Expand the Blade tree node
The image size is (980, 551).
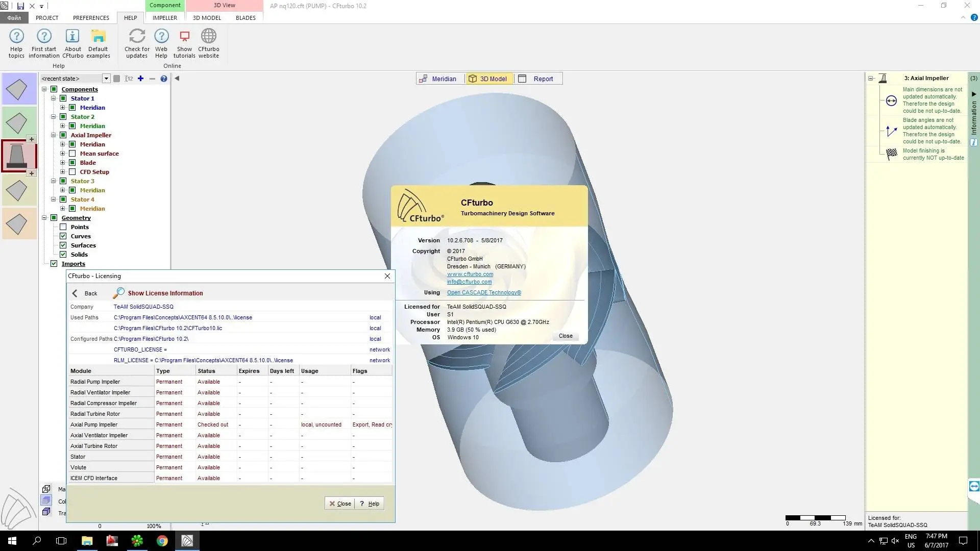63,163
